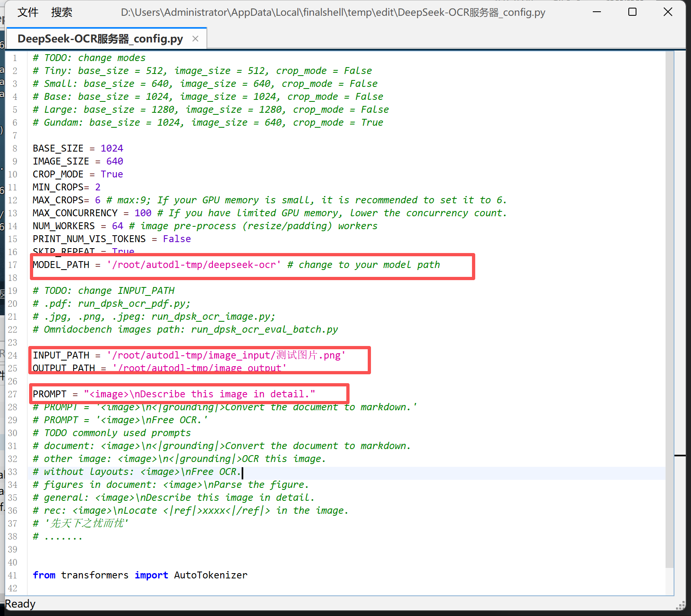Click the MIN_CROPS= 2 line
691x616 pixels.
pos(67,187)
